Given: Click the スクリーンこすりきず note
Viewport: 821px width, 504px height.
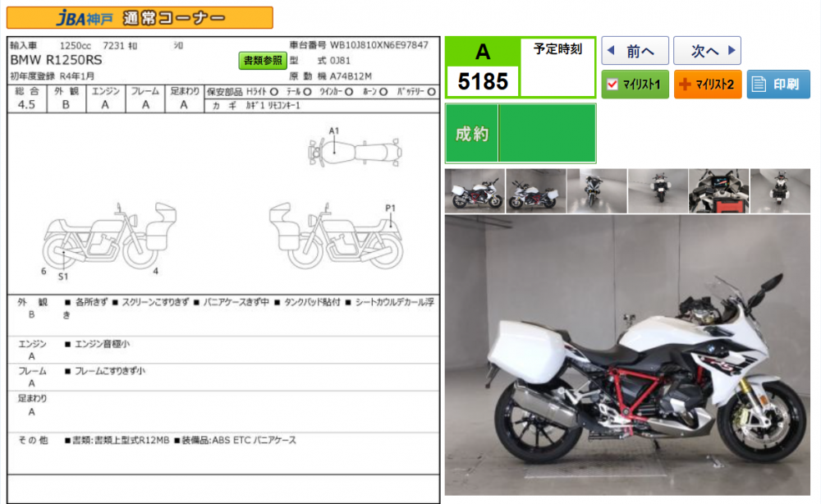Looking at the screenshot, I should (x=155, y=302).
